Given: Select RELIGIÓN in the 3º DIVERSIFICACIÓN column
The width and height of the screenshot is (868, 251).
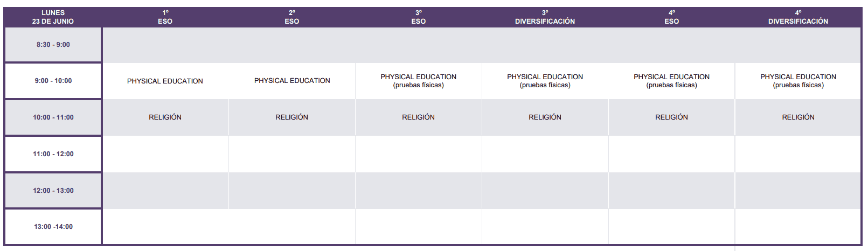Looking at the screenshot, I should tap(545, 117).
